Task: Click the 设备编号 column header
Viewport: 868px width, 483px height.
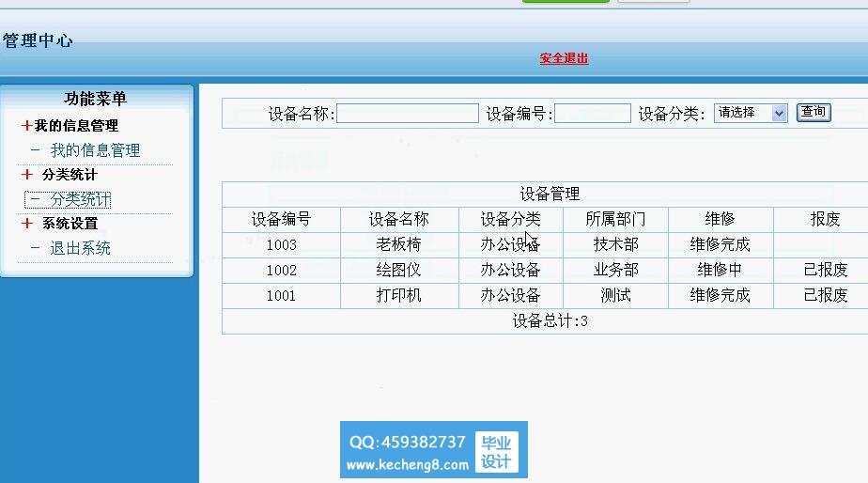Action: coord(281,219)
